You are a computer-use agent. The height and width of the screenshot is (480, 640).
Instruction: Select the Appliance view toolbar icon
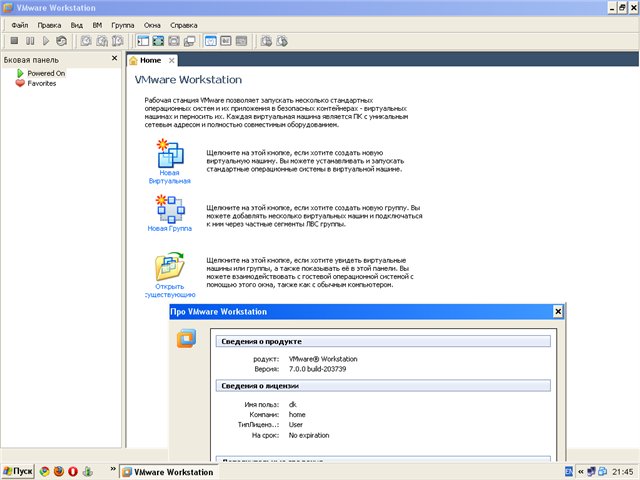pos(226,41)
